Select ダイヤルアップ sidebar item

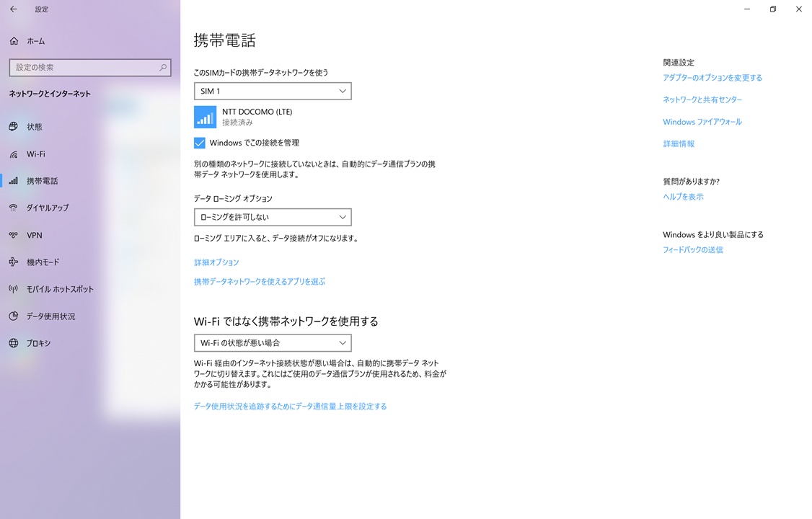(x=90, y=208)
